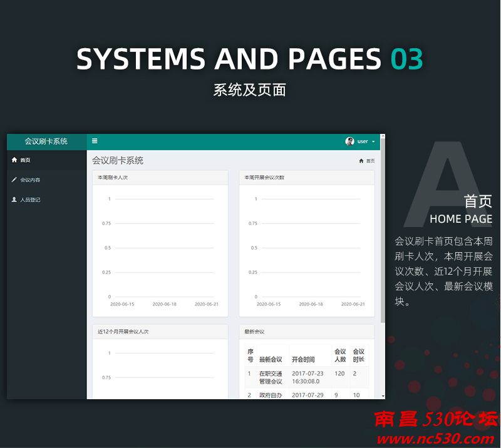Open the 会议刷卡系统 logo area
Viewport: 501px width, 448px height.
[46, 141]
